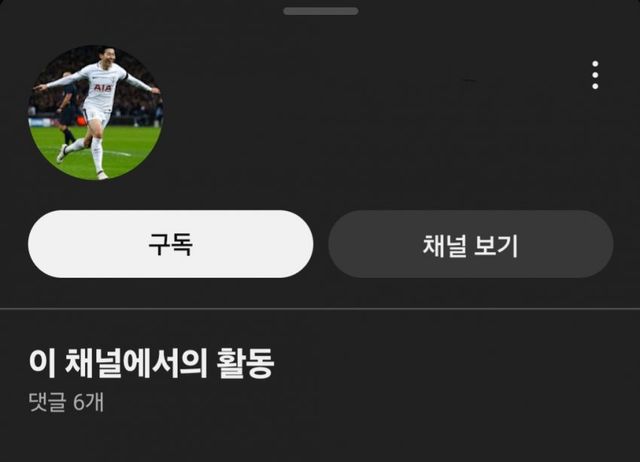This screenshot has height=462, width=640.
Task: Open the channel with 채널 보기
Action: [471, 244]
